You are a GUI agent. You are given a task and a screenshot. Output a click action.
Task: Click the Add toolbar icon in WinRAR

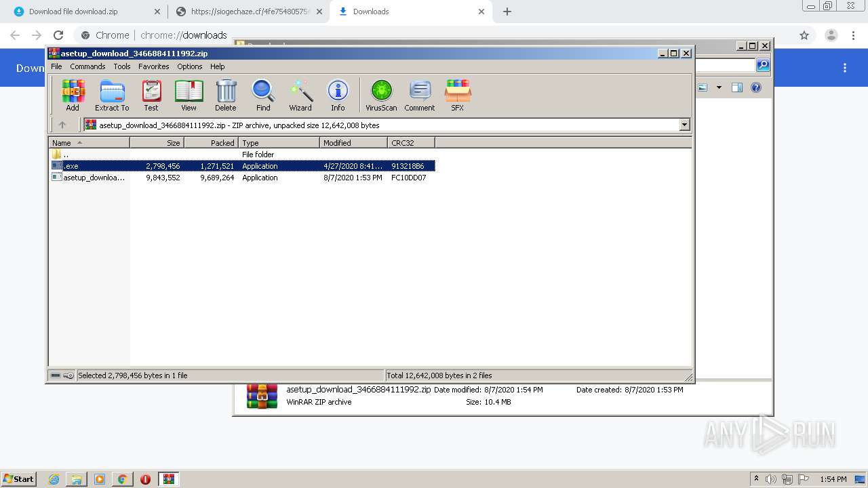tap(73, 96)
